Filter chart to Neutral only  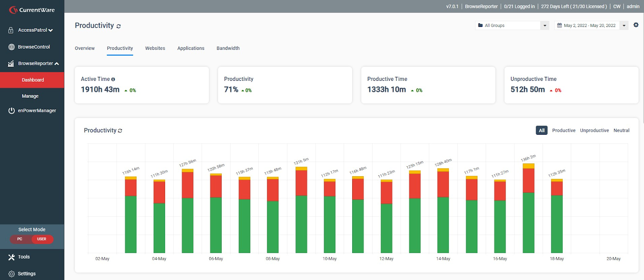621,130
